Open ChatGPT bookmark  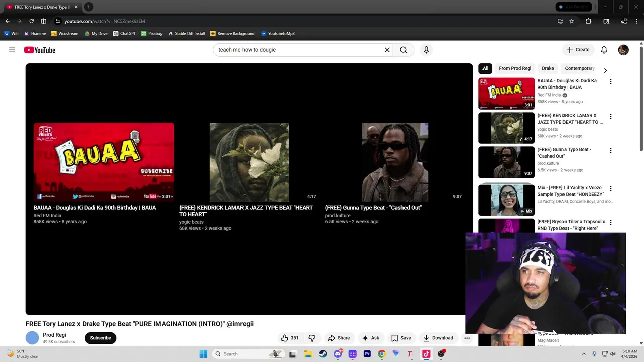124,33
